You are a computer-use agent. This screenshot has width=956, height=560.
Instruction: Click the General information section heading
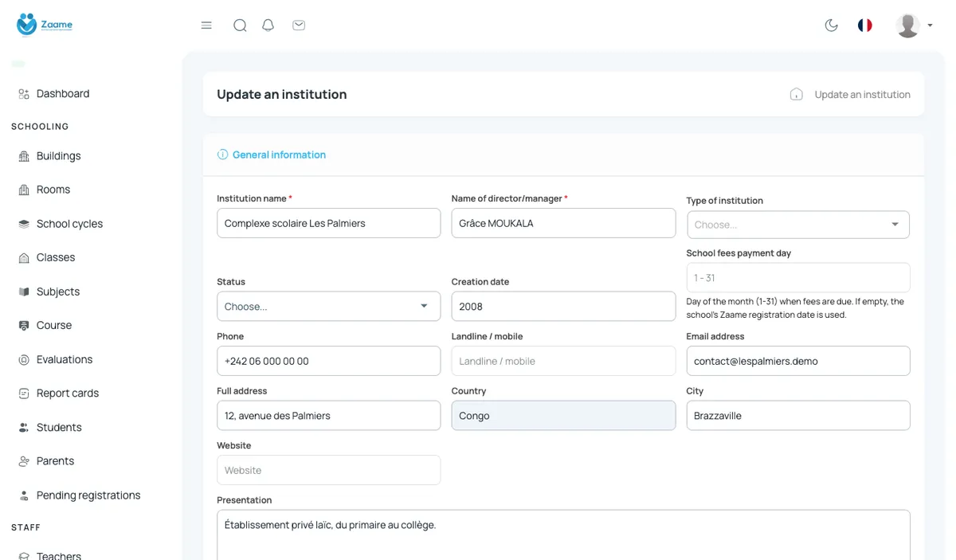(279, 155)
